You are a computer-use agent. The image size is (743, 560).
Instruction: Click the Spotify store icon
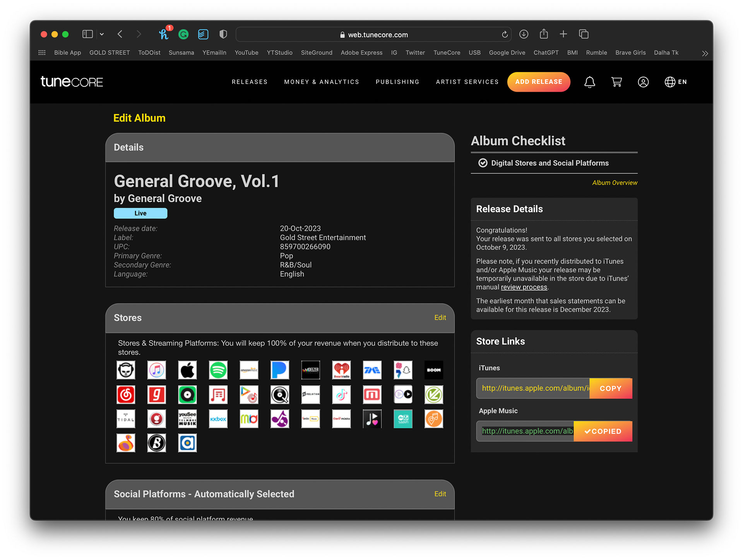pos(218,370)
